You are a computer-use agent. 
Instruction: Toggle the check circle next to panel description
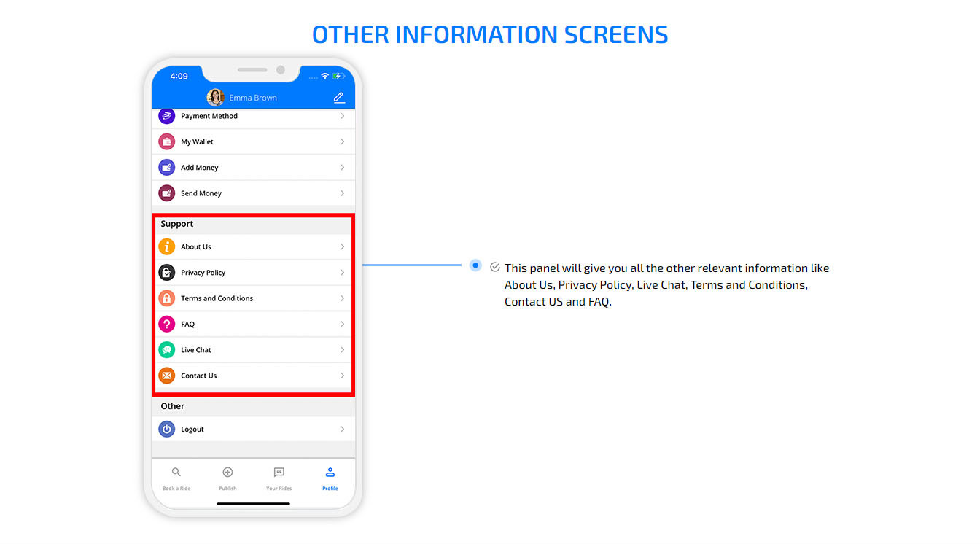[495, 268]
